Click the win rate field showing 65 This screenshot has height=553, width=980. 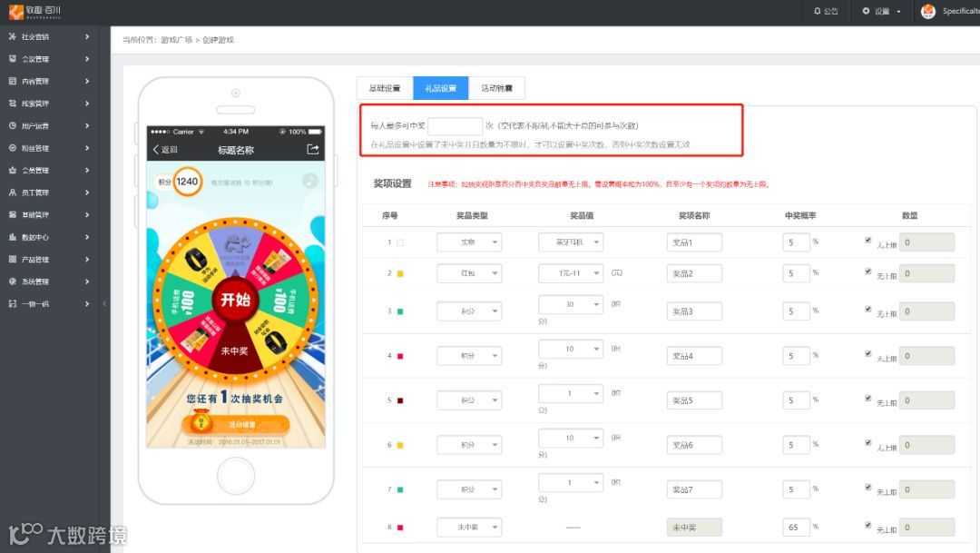pyautogui.click(x=797, y=528)
